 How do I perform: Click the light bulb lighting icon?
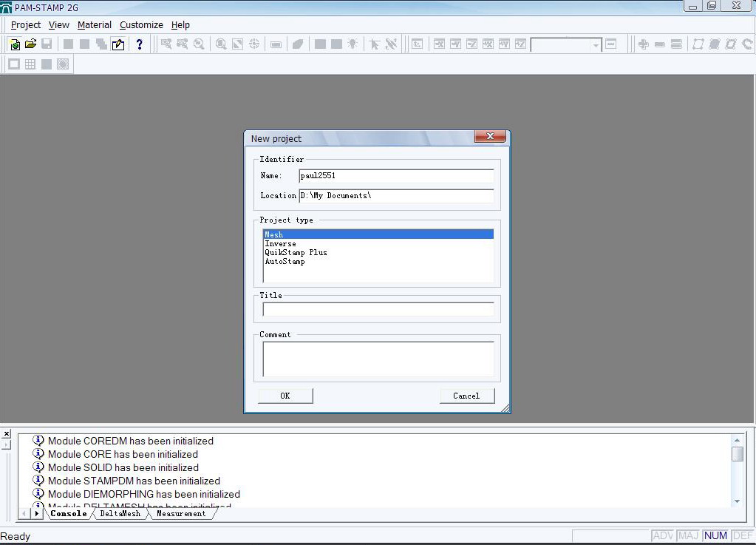click(x=353, y=44)
